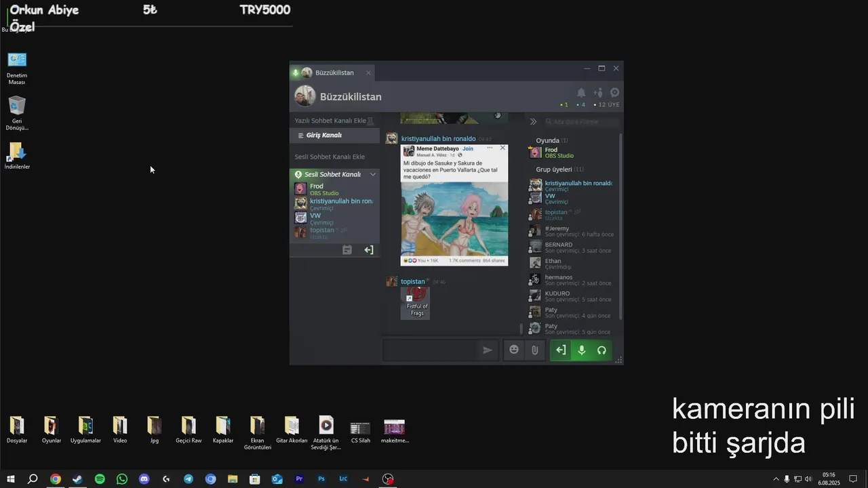
Task: Open the Geri Dönüşüm recycle bin icon
Action: (17, 113)
